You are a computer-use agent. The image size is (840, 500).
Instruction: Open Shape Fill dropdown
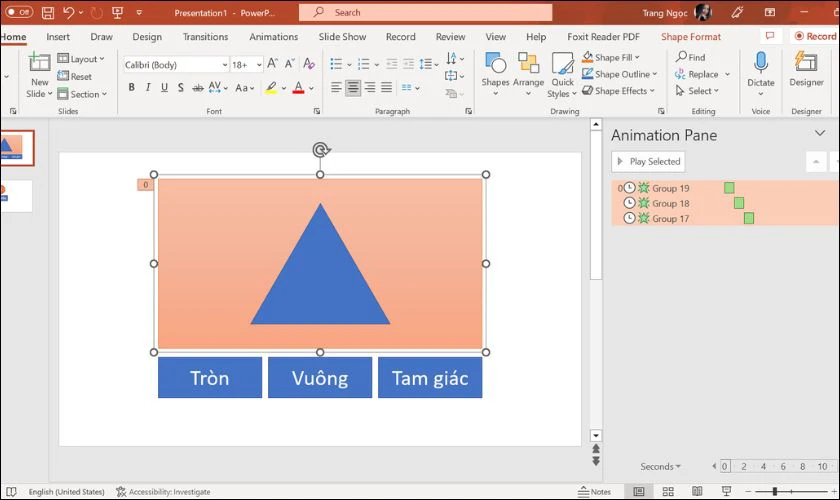click(x=610, y=57)
